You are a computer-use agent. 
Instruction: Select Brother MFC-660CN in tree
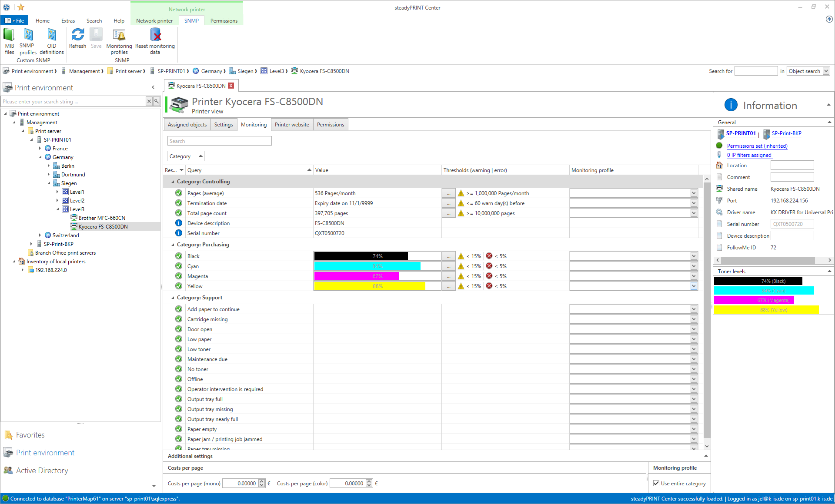tap(102, 218)
